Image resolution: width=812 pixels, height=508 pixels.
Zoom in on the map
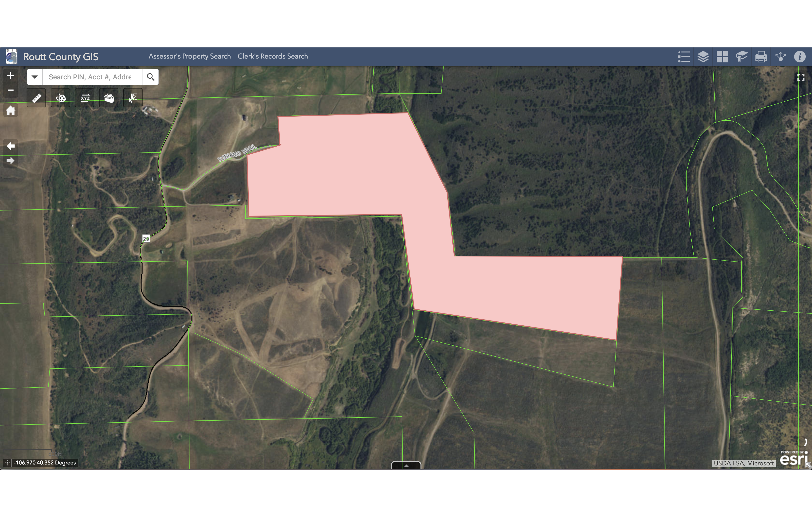[x=11, y=75]
